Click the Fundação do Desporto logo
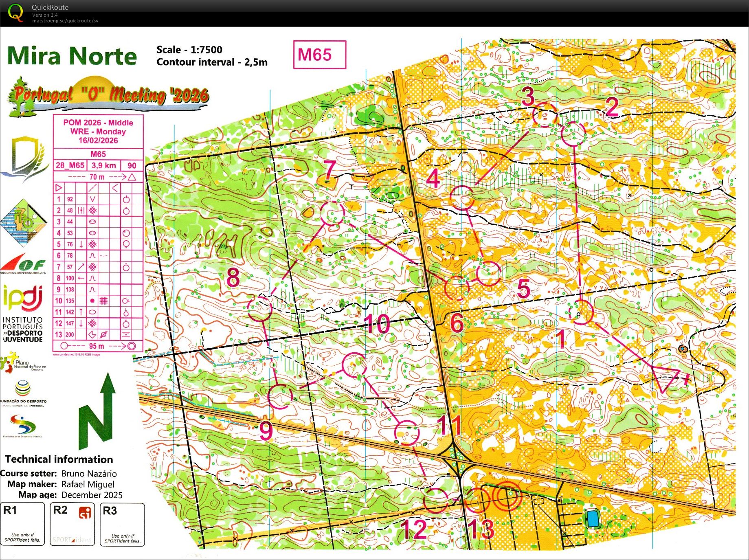Screen dimensions: 749x560 click(x=23, y=393)
